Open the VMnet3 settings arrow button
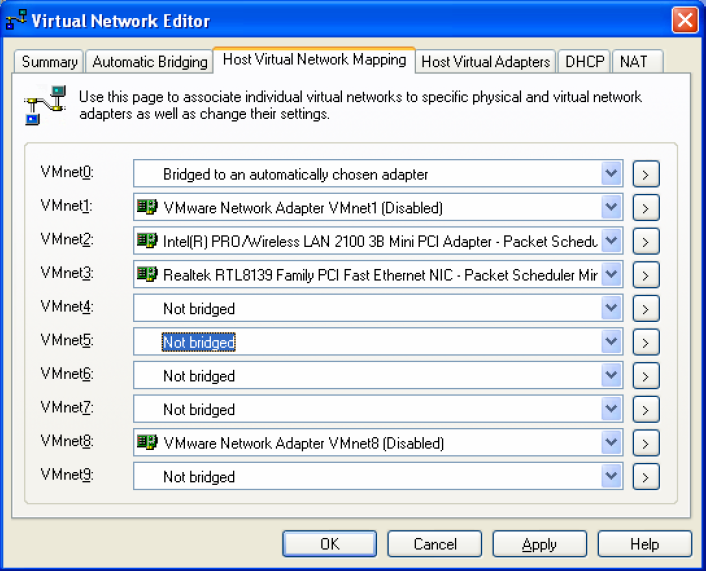Screen dimensions: 707x571 click(x=646, y=275)
